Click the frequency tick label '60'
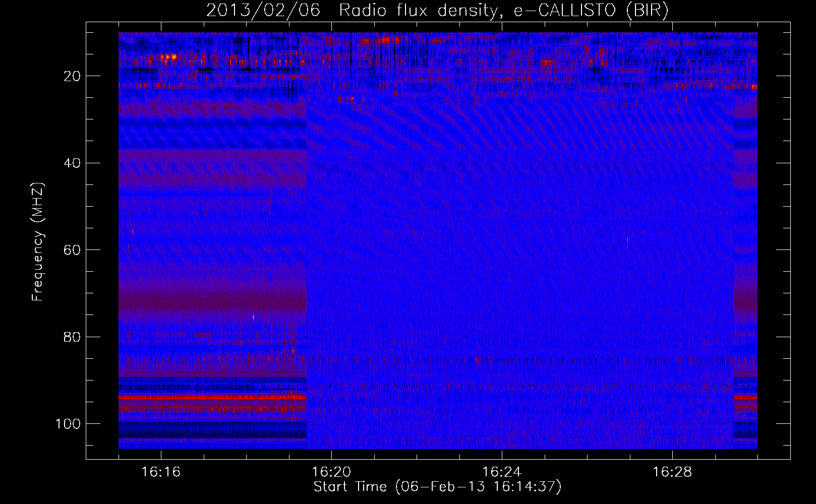Screen dimensions: 816x504 coord(73,250)
